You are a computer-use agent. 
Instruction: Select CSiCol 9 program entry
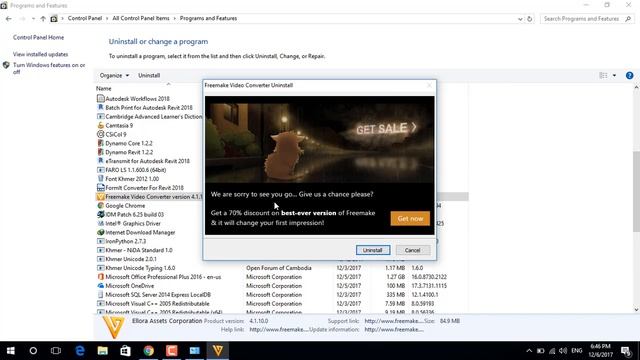coord(116,134)
